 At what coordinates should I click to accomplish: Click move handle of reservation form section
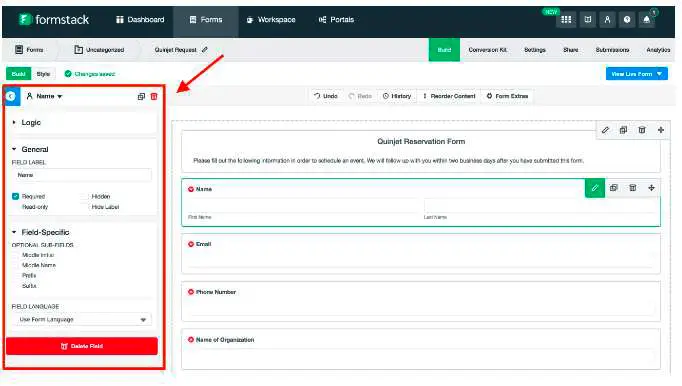[661, 130]
